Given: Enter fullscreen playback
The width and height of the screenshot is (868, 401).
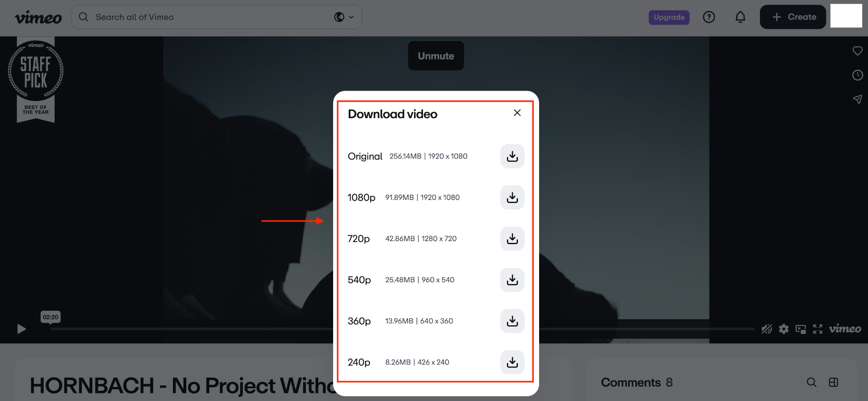Looking at the screenshot, I should (x=817, y=329).
